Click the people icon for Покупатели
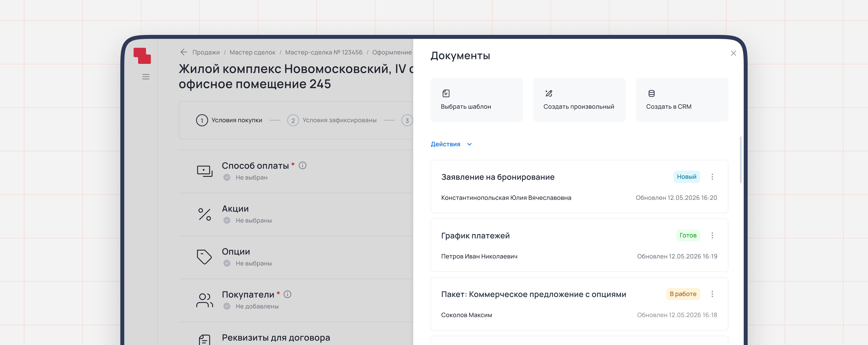Image resolution: width=868 pixels, height=345 pixels. pyautogui.click(x=205, y=300)
